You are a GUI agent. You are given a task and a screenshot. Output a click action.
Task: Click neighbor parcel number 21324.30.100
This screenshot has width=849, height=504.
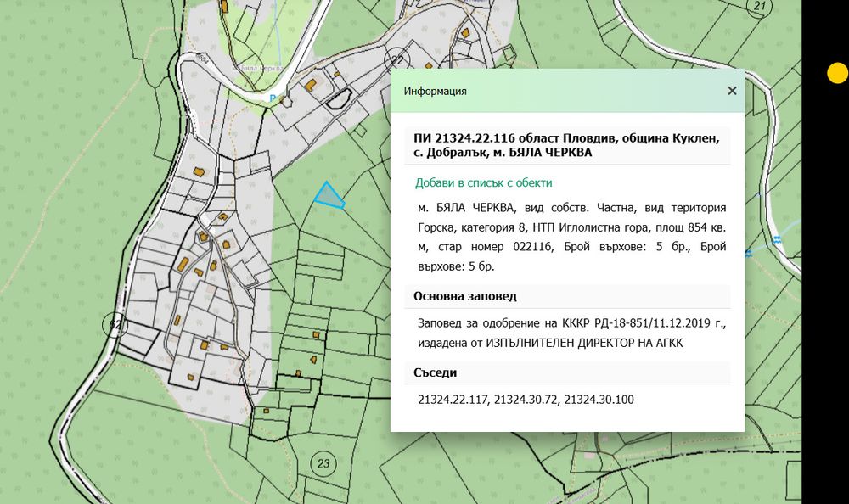coord(599,400)
